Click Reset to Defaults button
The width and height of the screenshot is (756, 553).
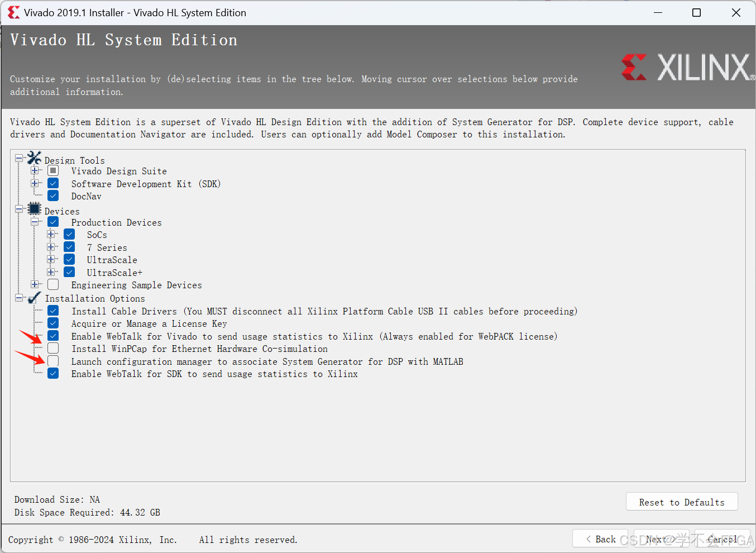coord(682,502)
